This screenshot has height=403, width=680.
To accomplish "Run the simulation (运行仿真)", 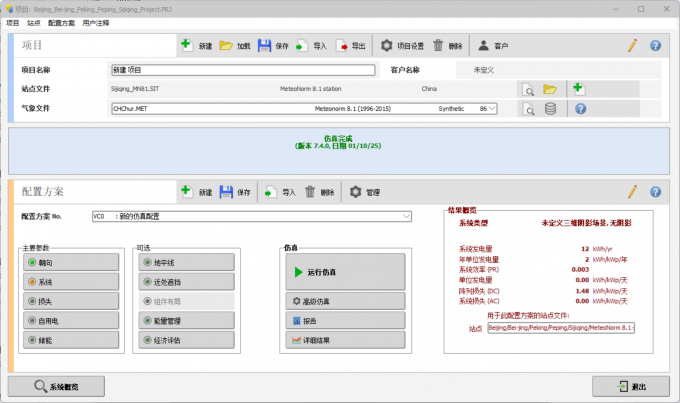I will pyautogui.click(x=345, y=272).
